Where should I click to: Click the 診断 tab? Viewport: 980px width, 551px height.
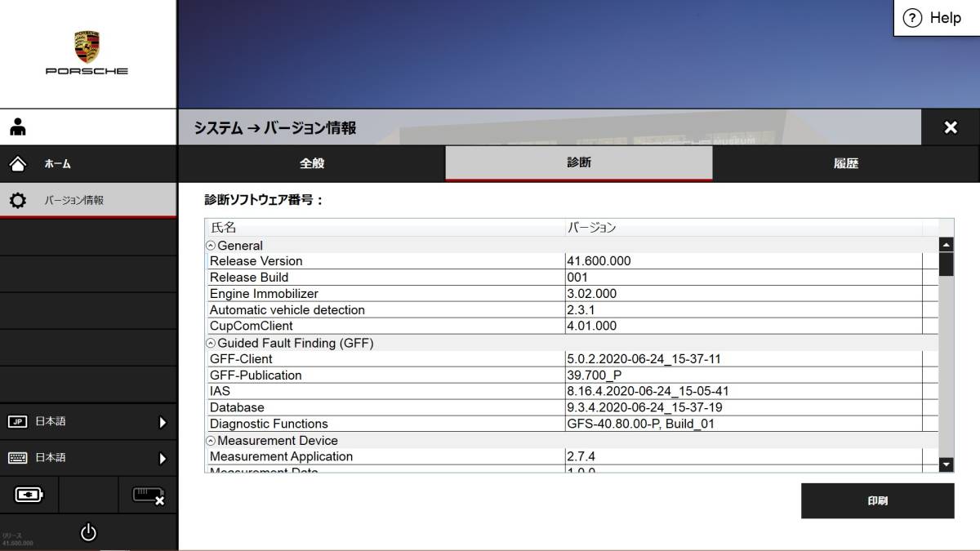578,163
